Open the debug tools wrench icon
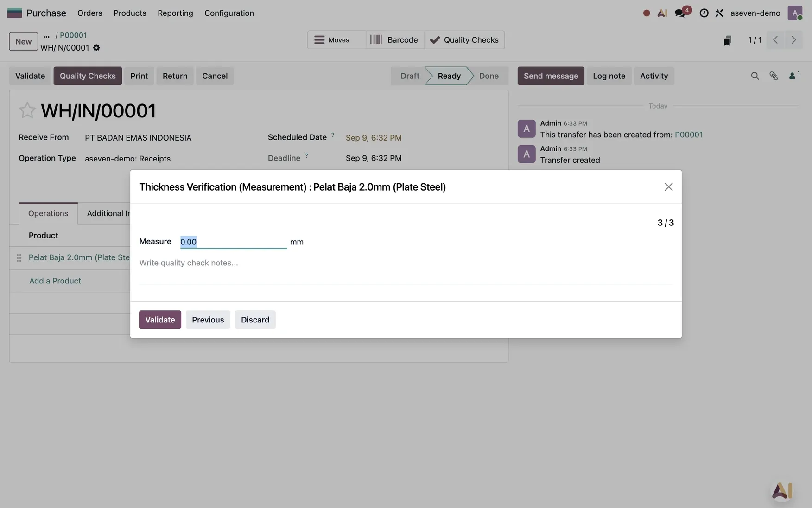The image size is (812, 508). click(719, 13)
